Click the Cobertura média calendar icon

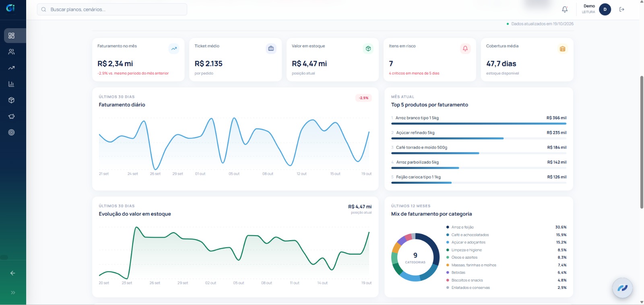563,49
